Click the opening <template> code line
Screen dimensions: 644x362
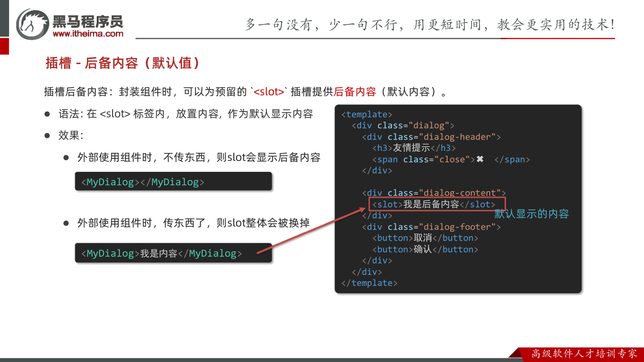click(x=367, y=114)
